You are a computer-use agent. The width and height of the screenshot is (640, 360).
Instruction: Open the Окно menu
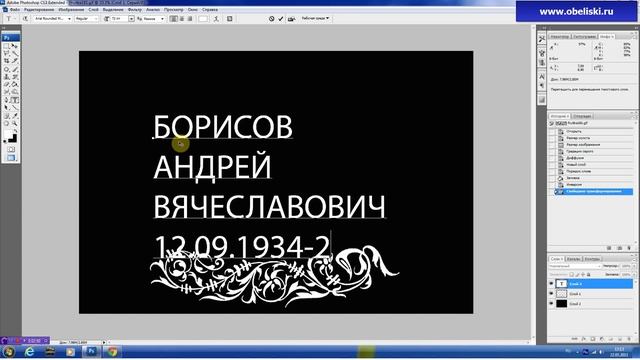click(193, 9)
